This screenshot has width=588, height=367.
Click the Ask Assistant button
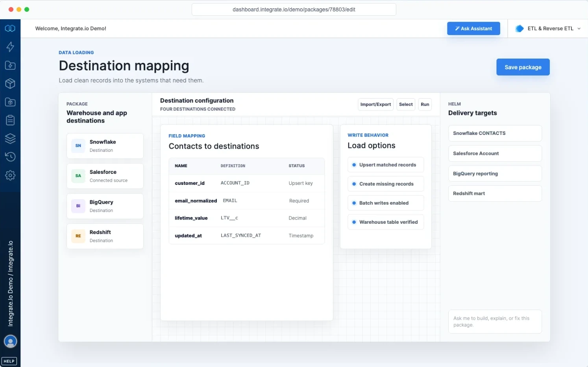coord(473,28)
